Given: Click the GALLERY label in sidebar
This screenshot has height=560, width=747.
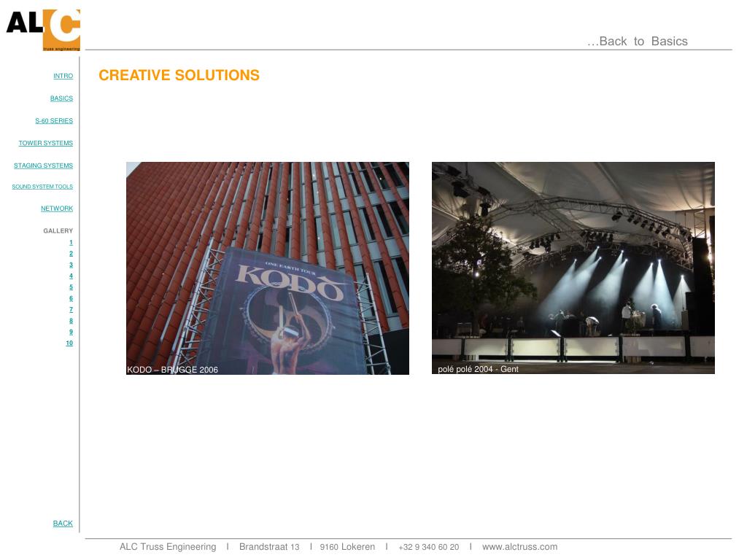Looking at the screenshot, I should coord(58,231).
